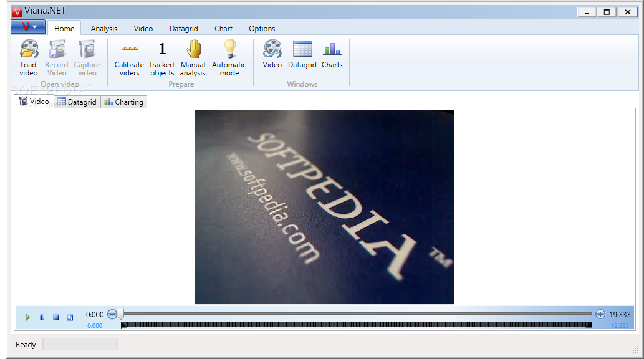Click the minus button on timeline
This screenshot has width=644, height=359.
click(x=112, y=314)
